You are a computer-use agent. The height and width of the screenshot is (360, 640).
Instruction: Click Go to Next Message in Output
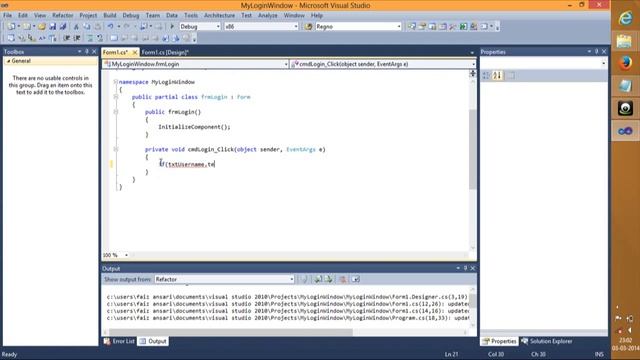tap(329, 279)
